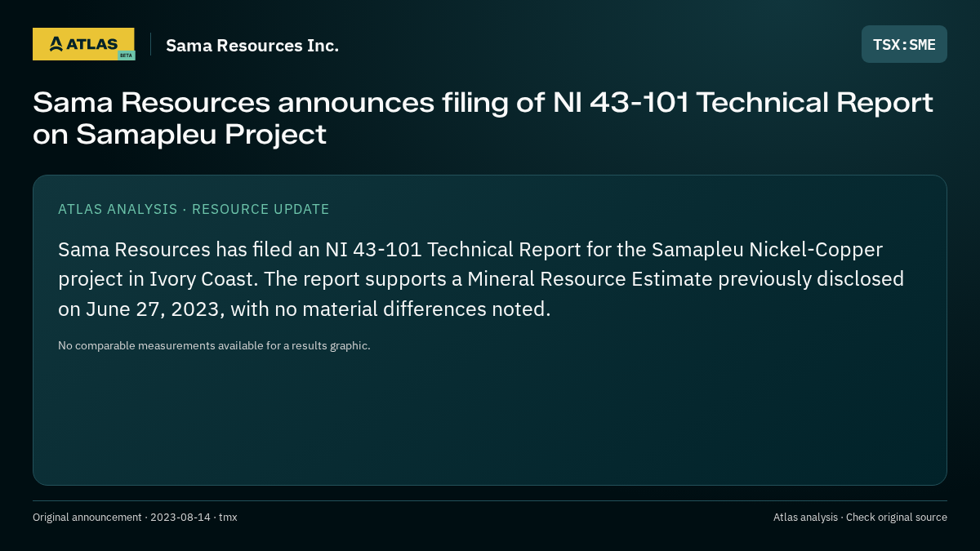The width and height of the screenshot is (980, 551).
Task: Click the Sama Resources Inc. company name
Action: tap(252, 46)
